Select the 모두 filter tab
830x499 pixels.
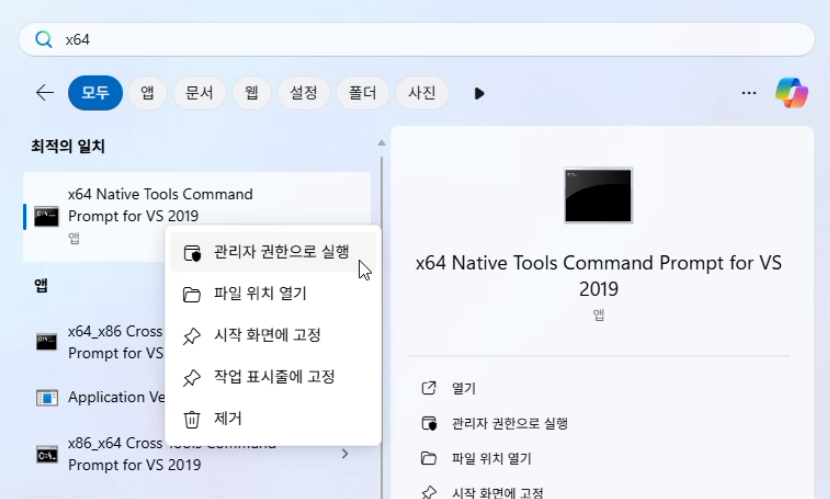tap(95, 93)
